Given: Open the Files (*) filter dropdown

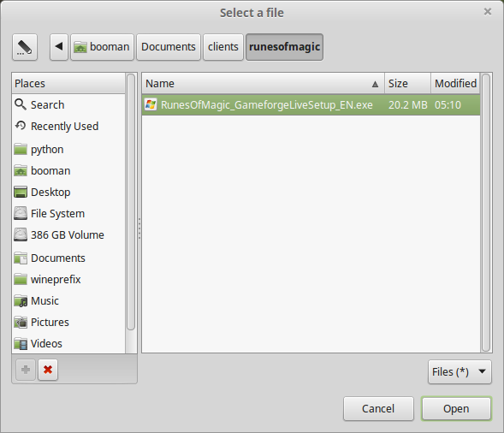Looking at the screenshot, I should tap(460, 372).
